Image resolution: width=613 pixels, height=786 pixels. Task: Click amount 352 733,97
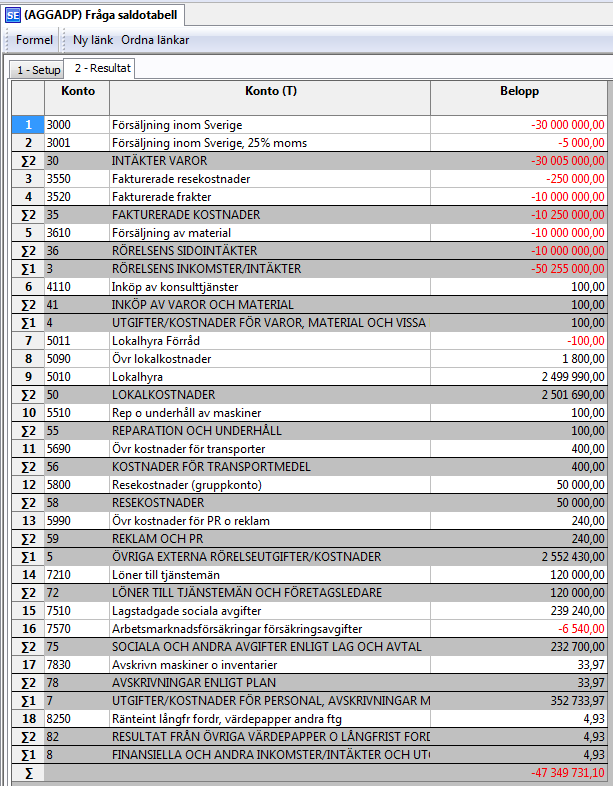(x=519, y=701)
